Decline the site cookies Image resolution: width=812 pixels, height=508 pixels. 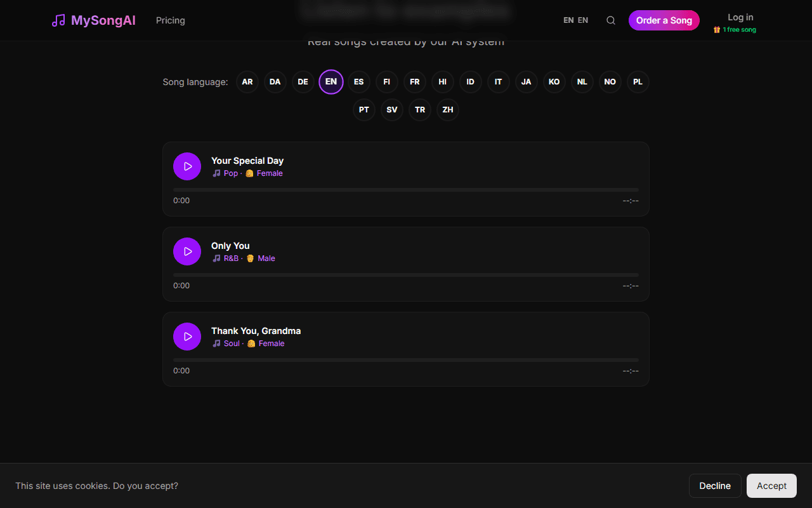click(715, 486)
